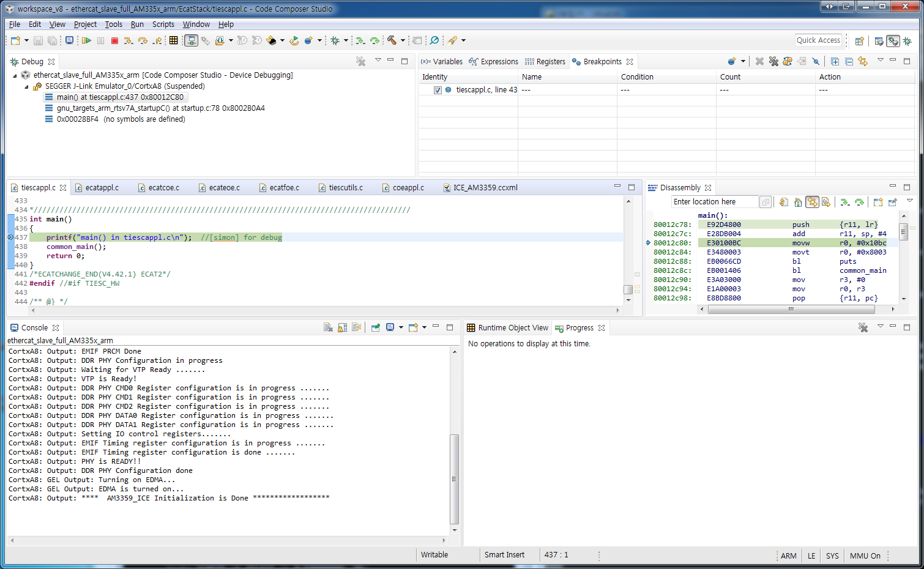
Task: Toggle Pin Console button
Action: click(x=375, y=328)
